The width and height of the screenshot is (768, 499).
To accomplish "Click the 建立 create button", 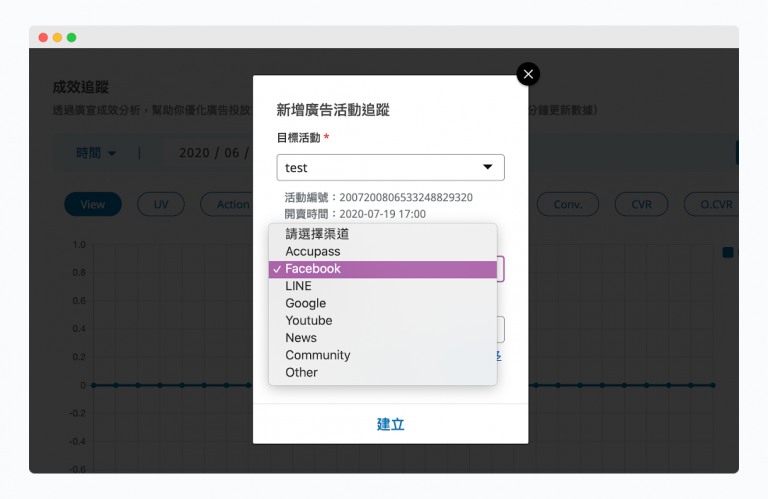I will click(x=390, y=424).
